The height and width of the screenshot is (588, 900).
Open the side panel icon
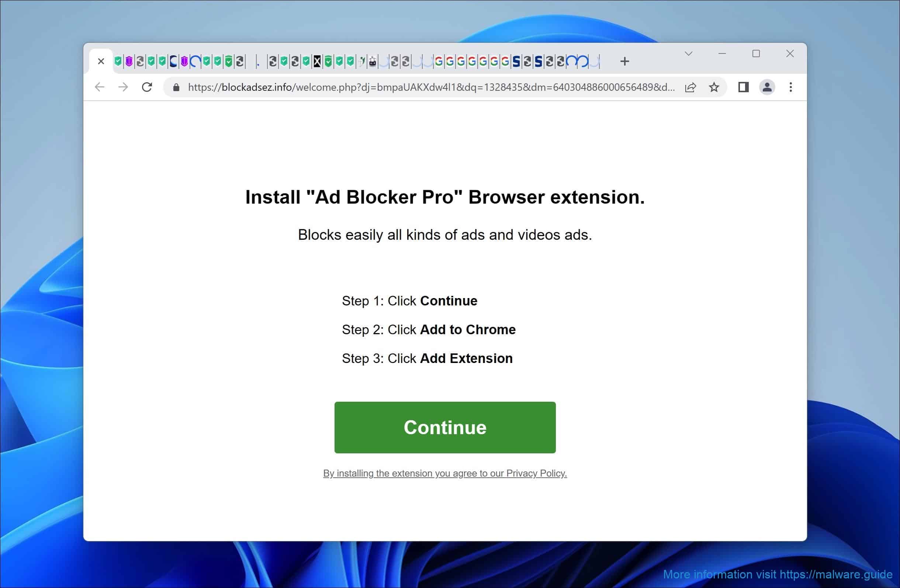(743, 87)
